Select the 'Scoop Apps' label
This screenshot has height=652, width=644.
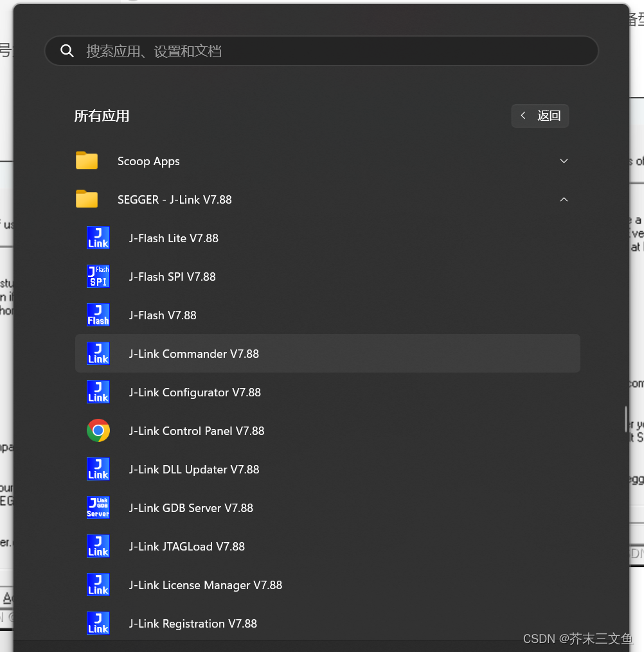[148, 161]
